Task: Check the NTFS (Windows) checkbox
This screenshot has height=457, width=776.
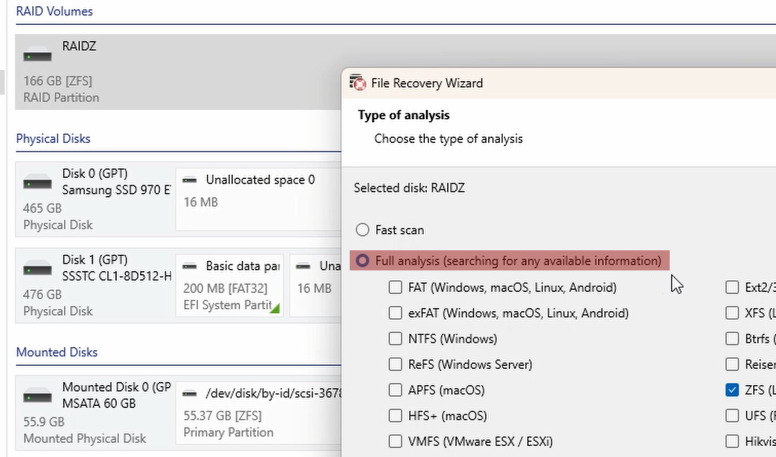Action: click(x=395, y=339)
